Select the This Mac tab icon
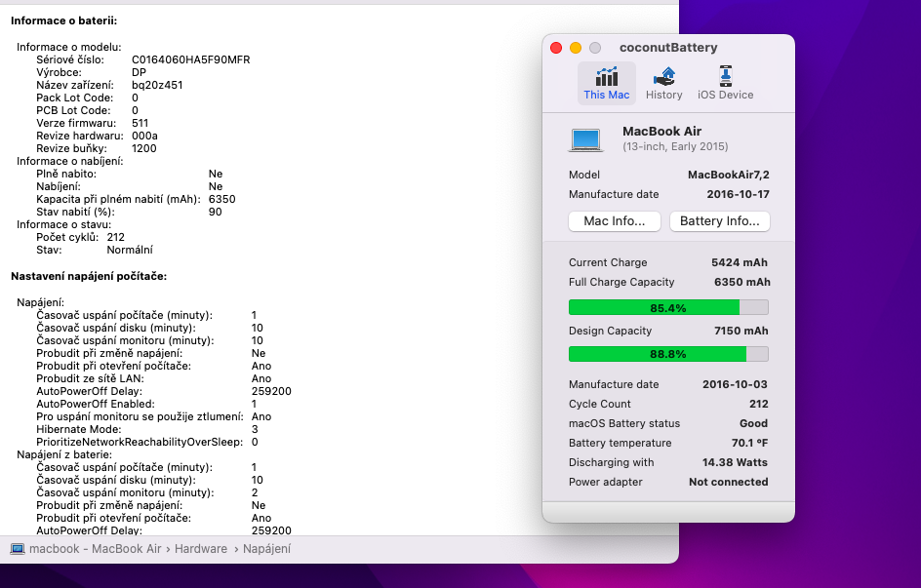Screen dimensions: 921x588 [x=606, y=77]
